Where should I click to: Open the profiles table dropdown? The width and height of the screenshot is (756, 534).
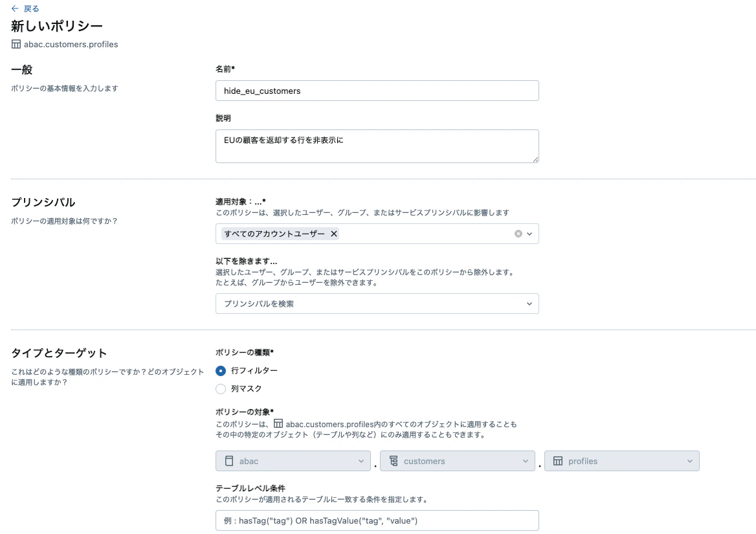click(x=622, y=461)
